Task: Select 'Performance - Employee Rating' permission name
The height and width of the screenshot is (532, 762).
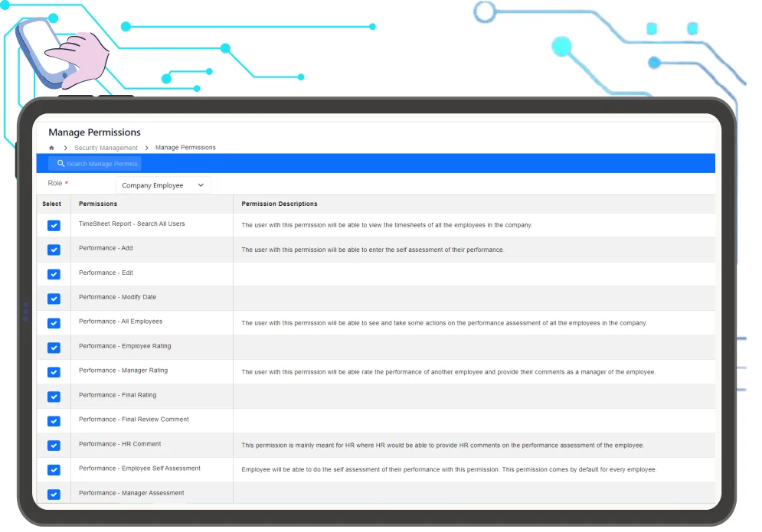Action: (125, 347)
